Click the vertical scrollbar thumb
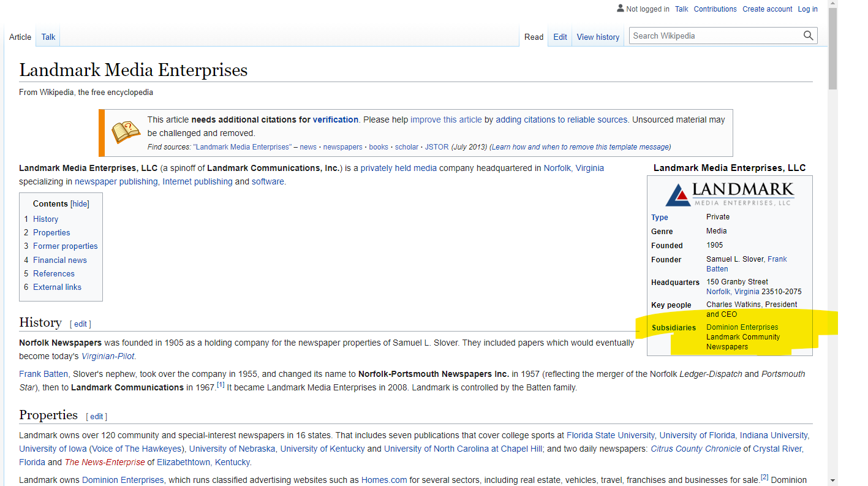The height and width of the screenshot is (486, 868). click(x=832, y=49)
